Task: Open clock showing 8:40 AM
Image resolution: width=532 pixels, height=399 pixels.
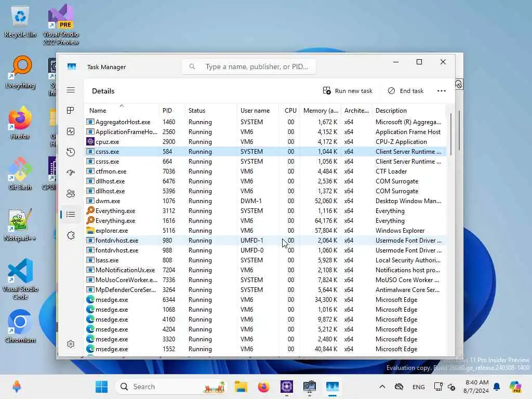Action: 477,387
